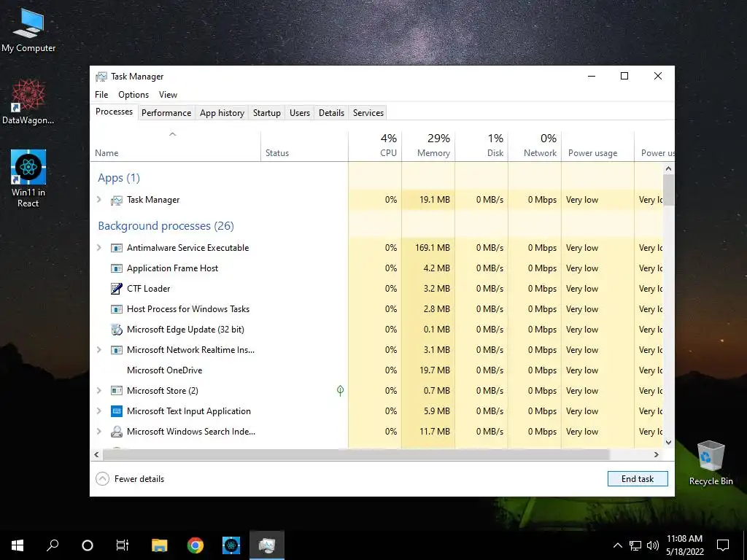The height and width of the screenshot is (560, 747).
Task: Open the View menu
Action: (x=168, y=95)
